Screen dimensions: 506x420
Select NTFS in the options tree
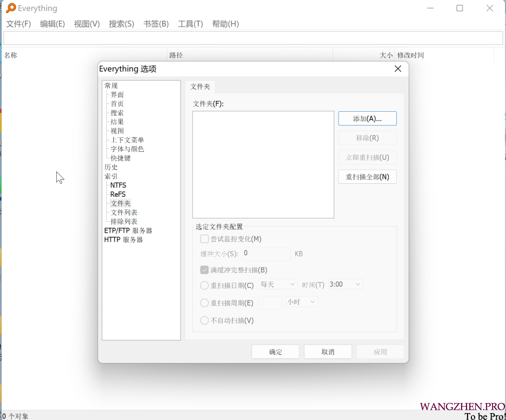point(118,185)
